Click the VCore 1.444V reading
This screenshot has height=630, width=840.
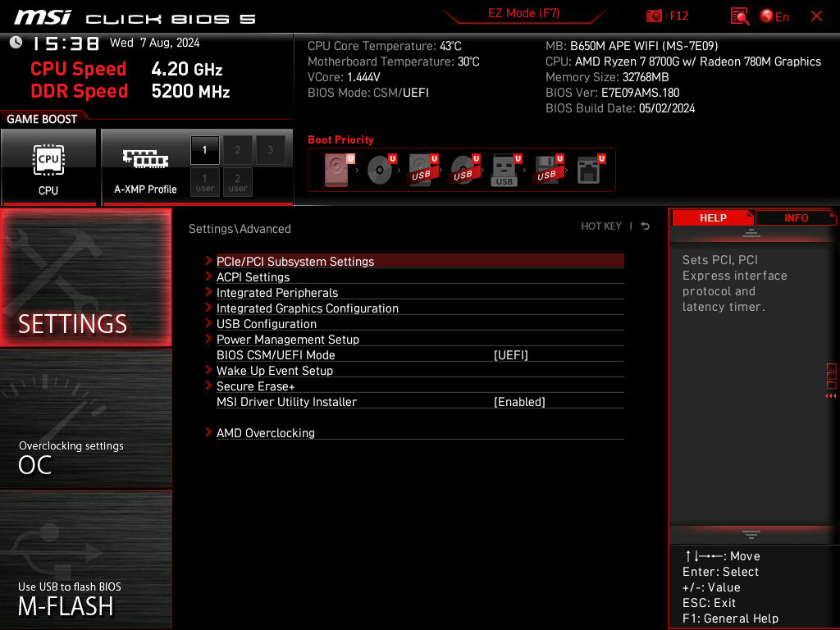pyautogui.click(x=344, y=77)
